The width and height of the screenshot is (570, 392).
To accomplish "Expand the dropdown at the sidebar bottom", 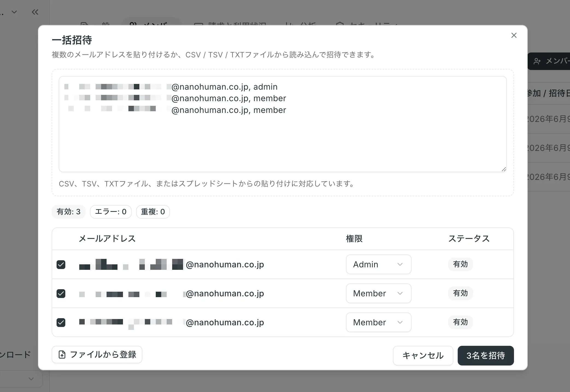I will coord(31,379).
